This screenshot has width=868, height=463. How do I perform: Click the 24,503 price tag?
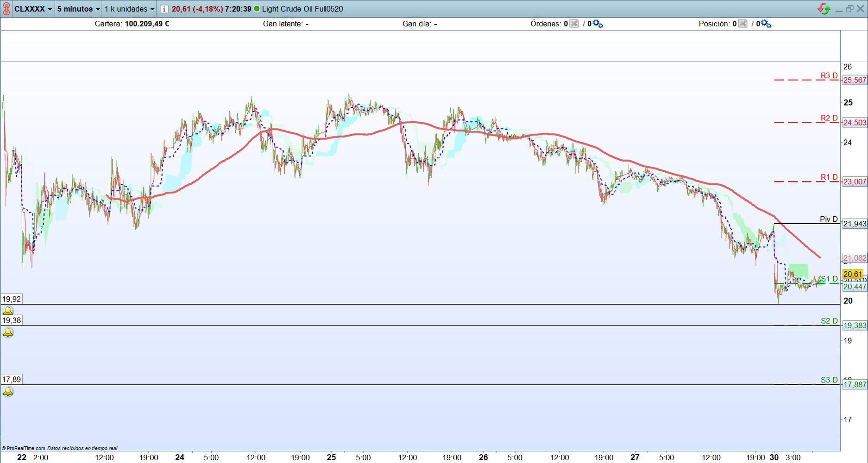click(855, 123)
